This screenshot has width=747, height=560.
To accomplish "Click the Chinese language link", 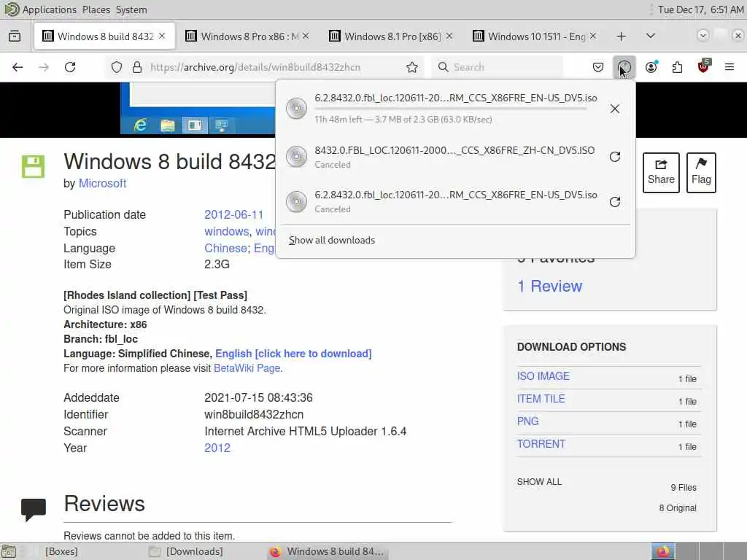I will (225, 248).
